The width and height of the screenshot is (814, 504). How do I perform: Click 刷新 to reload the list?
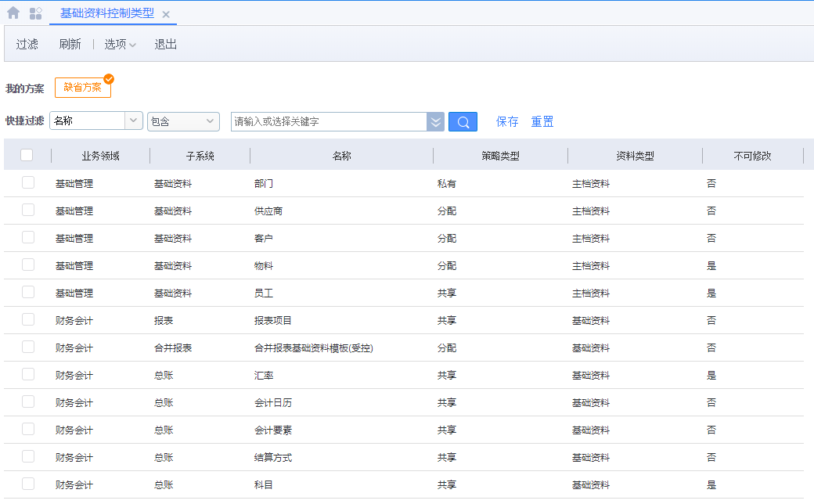tap(70, 45)
